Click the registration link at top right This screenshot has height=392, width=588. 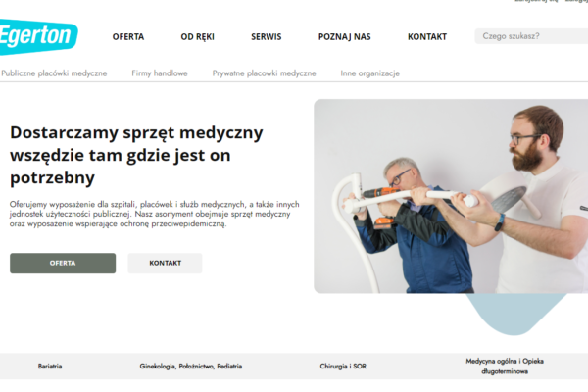point(536,1)
